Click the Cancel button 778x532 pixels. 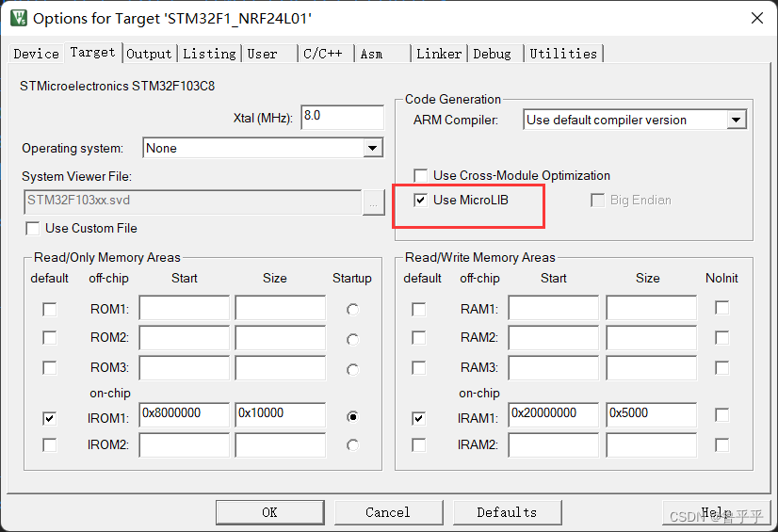388,512
